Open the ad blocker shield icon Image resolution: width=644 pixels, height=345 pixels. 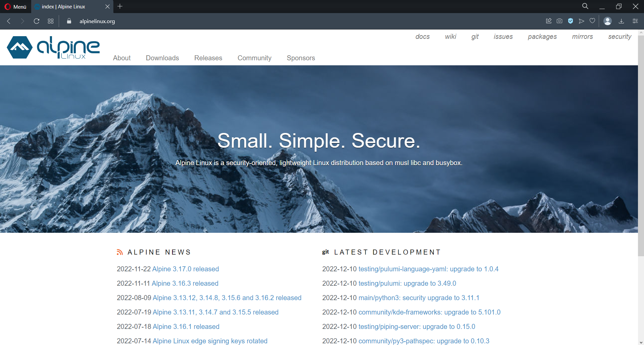571,21
